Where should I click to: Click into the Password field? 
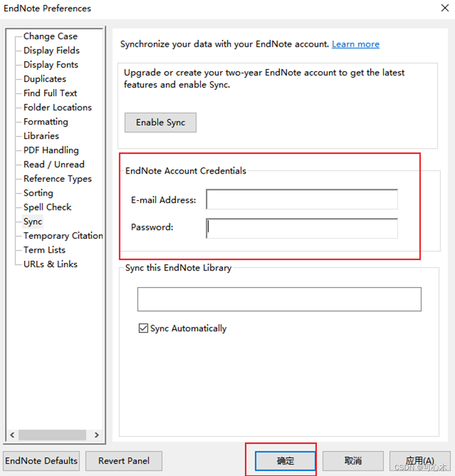click(302, 229)
